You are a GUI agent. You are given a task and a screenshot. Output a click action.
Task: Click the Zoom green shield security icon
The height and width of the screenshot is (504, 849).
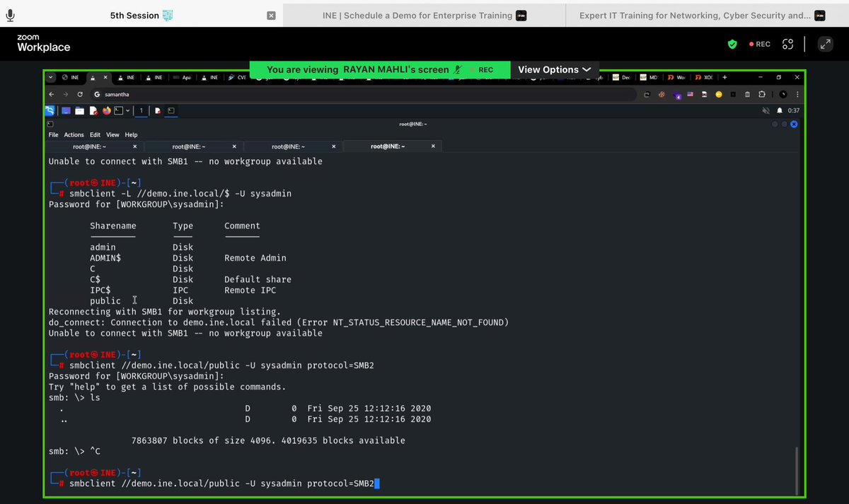(732, 44)
